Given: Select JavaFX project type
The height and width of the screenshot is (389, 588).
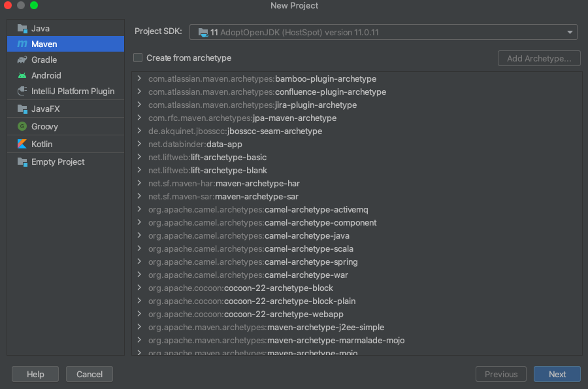Looking at the screenshot, I should pos(65,109).
